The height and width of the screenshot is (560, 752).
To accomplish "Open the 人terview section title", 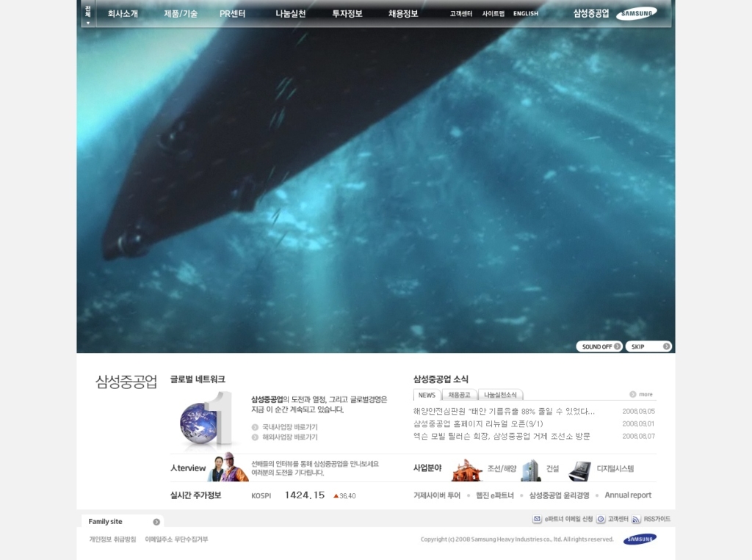I will click(x=188, y=468).
